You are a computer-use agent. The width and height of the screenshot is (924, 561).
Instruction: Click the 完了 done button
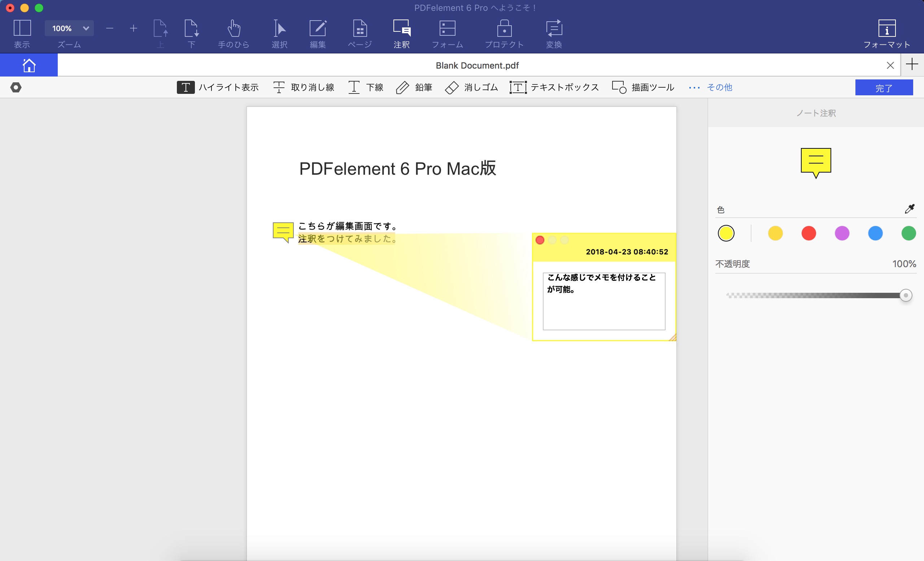pos(884,87)
